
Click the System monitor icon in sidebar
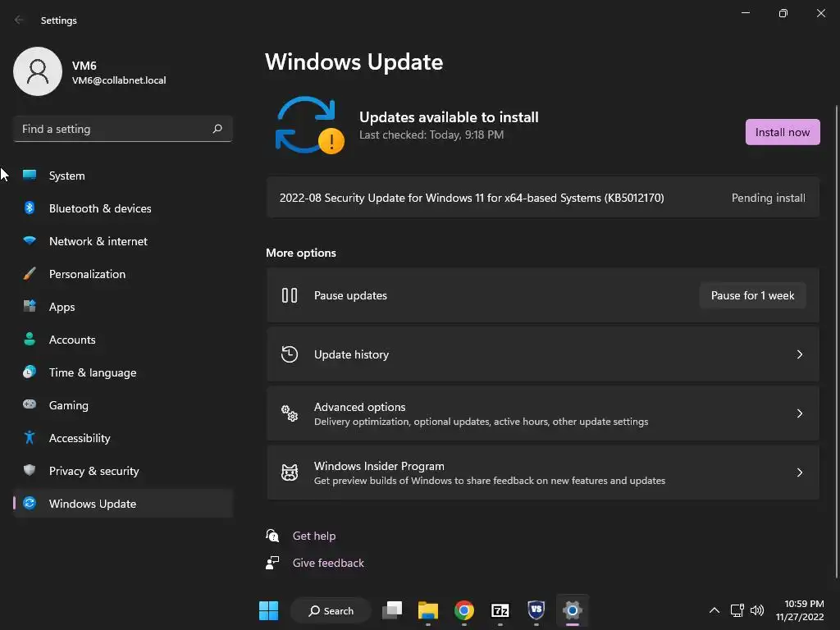pyautogui.click(x=30, y=176)
